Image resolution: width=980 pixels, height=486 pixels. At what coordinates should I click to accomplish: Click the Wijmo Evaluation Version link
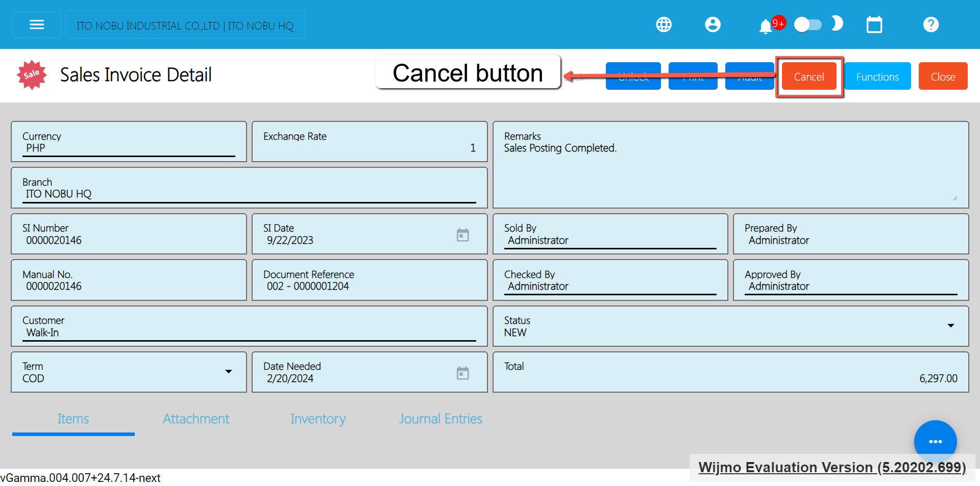pyautogui.click(x=832, y=467)
